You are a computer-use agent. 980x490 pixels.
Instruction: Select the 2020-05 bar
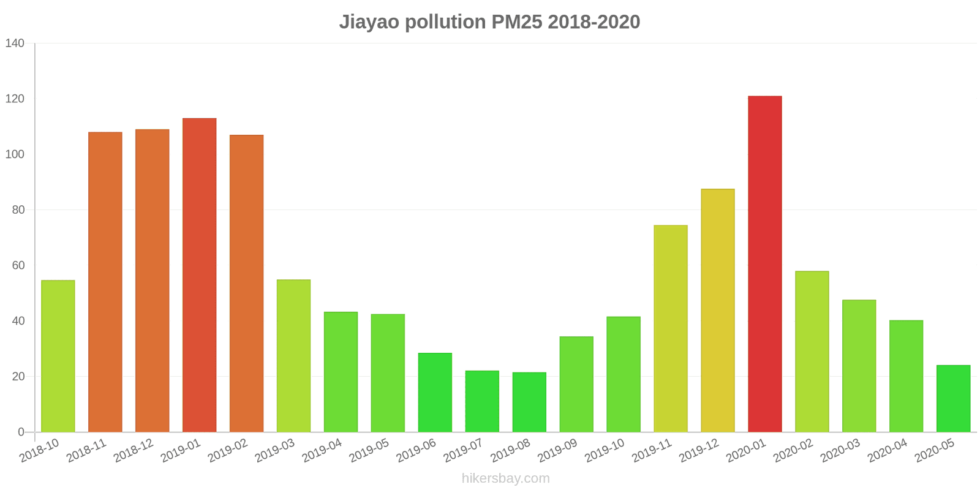click(953, 398)
